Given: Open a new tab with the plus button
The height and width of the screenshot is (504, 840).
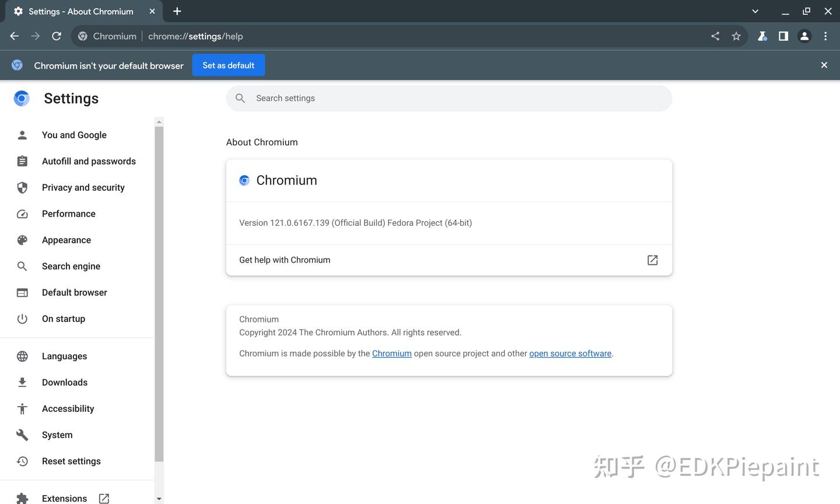Looking at the screenshot, I should [177, 11].
